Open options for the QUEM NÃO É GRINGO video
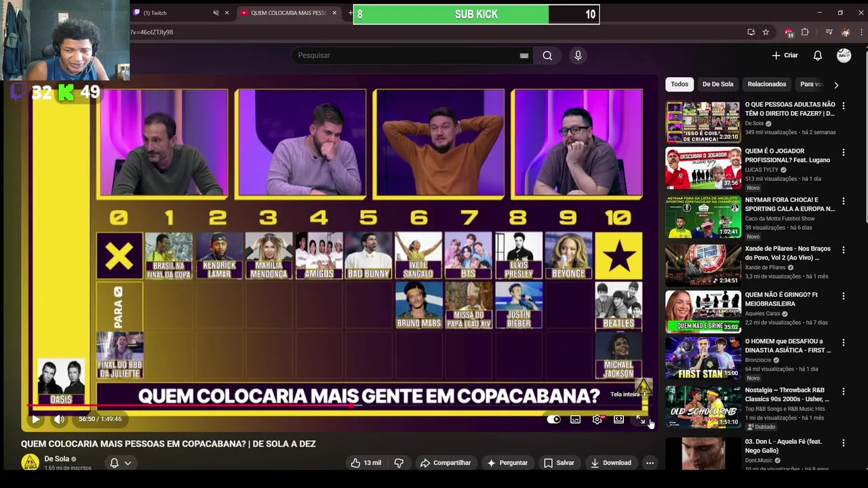 (x=844, y=296)
